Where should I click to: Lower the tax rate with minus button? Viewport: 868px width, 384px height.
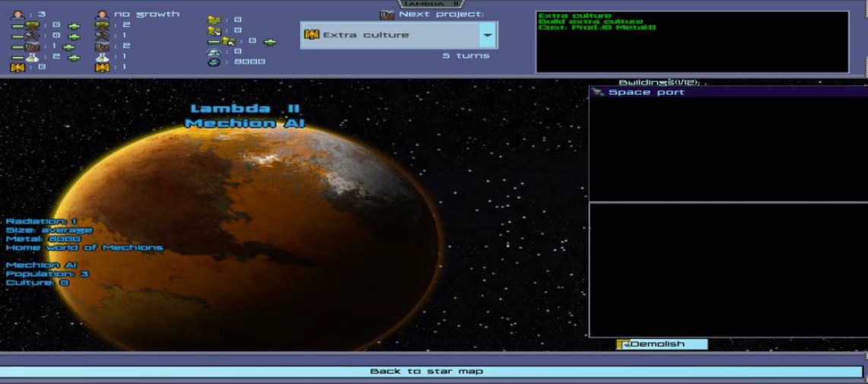[214, 42]
